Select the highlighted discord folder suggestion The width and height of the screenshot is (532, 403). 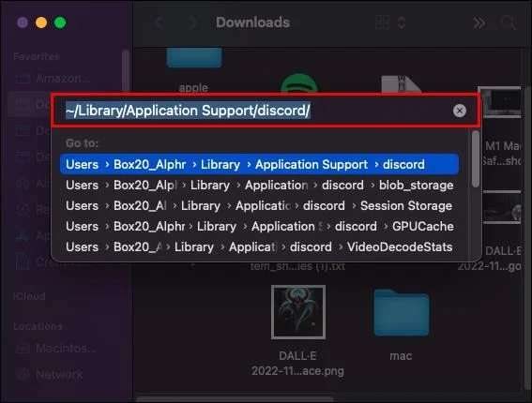259,164
